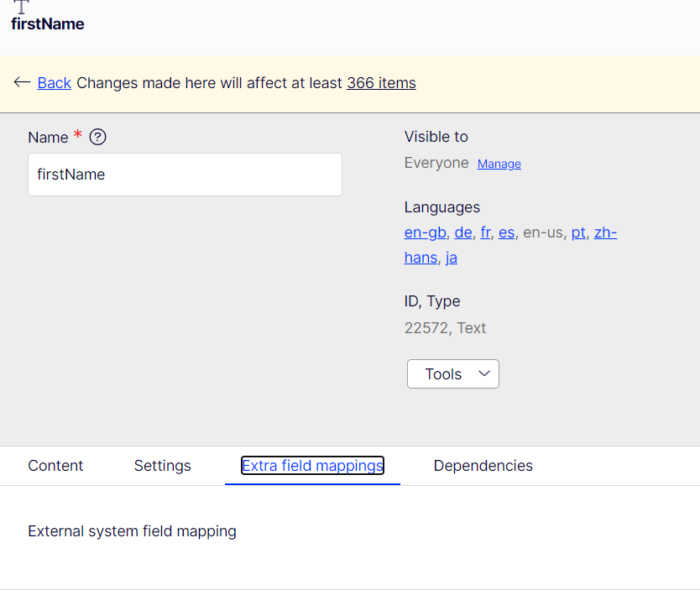Choose the fr language link
Image resolution: width=700 pixels, height=590 pixels.
click(485, 232)
